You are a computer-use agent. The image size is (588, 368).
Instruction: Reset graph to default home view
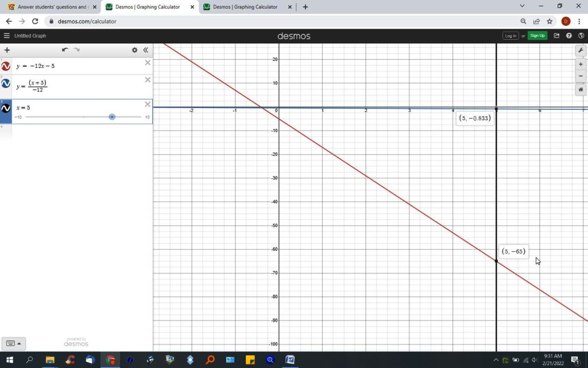[581, 89]
